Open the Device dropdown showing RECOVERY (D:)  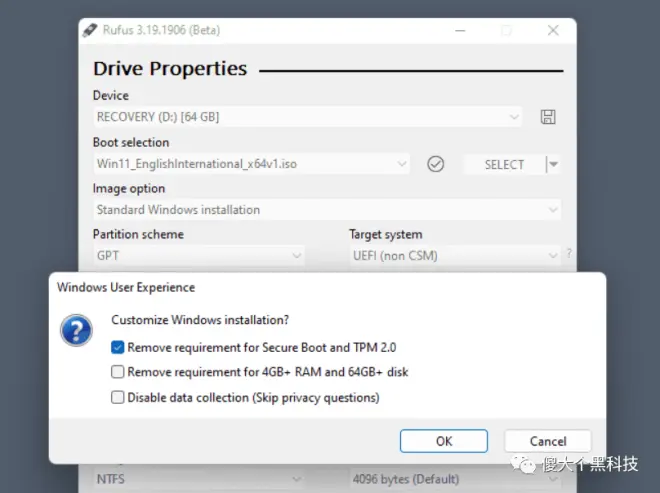(307, 117)
